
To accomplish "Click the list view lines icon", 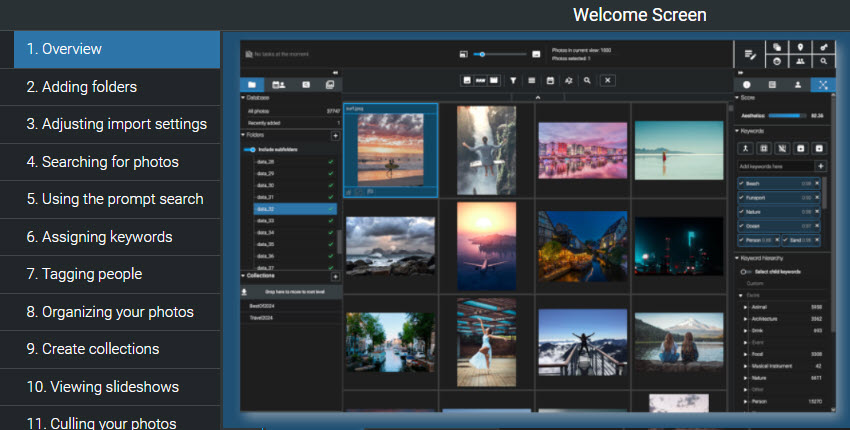I will 531,80.
